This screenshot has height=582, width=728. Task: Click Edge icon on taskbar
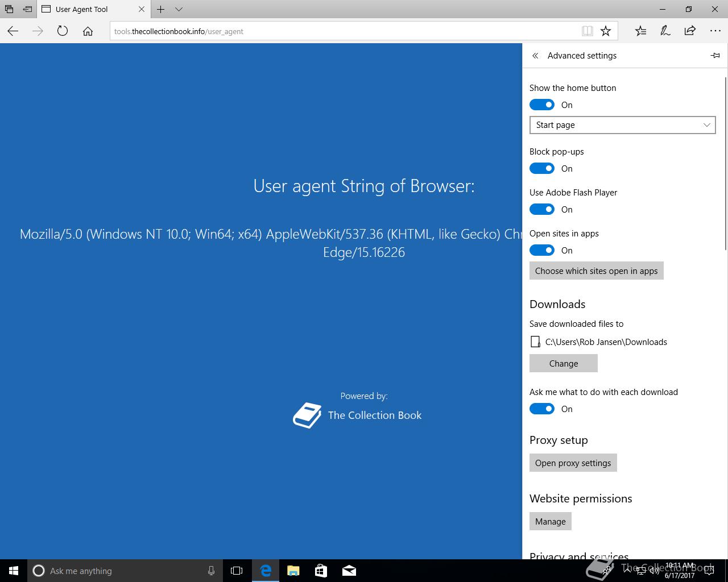pos(265,571)
